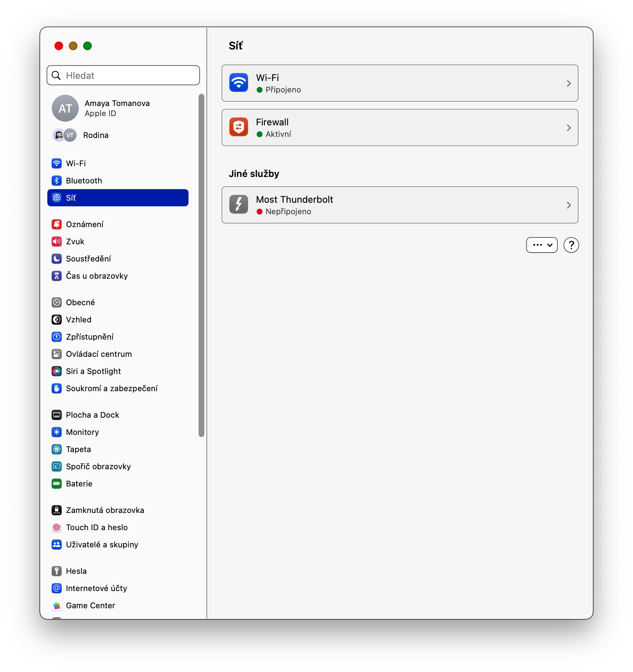Open the three-dots actions dropdown
The image size is (633, 672).
[x=542, y=245]
